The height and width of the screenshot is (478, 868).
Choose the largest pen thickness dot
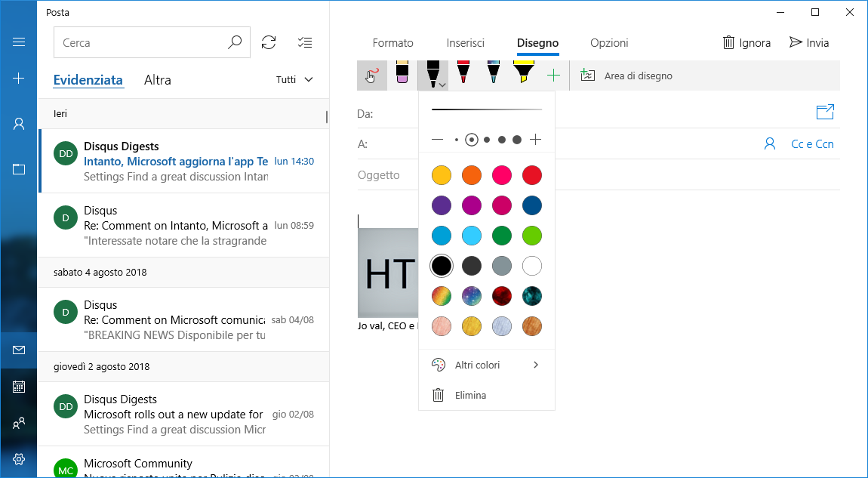click(517, 140)
